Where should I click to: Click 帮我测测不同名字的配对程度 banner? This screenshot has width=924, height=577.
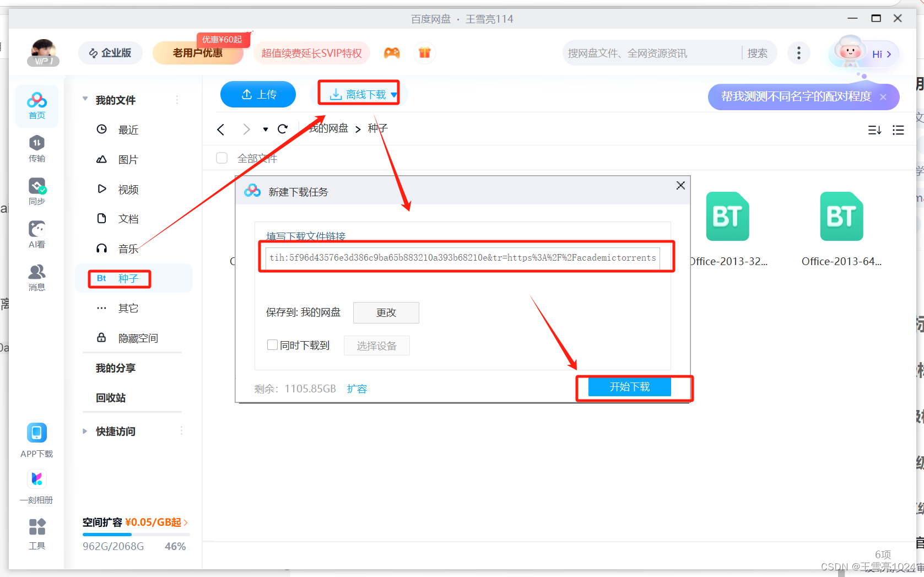(796, 96)
